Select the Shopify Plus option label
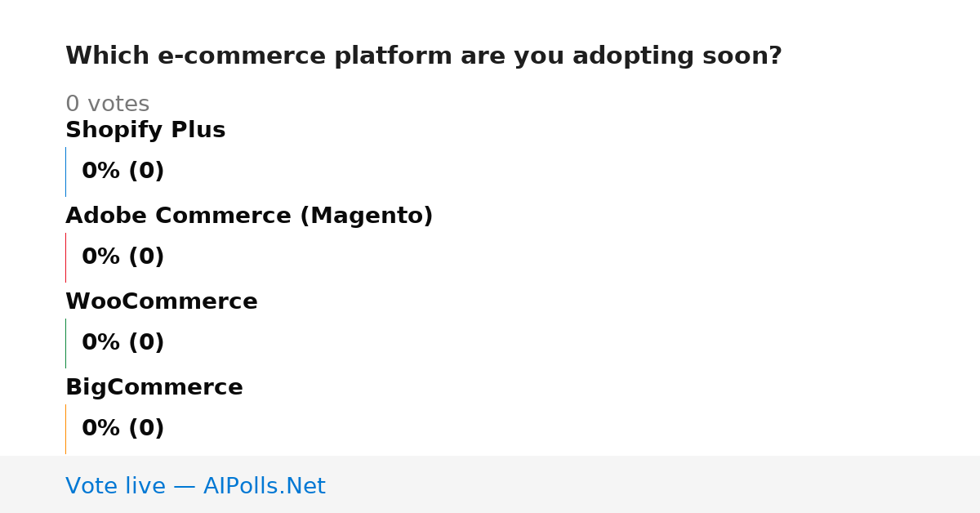980x513 pixels. pyautogui.click(x=145, y=130)
